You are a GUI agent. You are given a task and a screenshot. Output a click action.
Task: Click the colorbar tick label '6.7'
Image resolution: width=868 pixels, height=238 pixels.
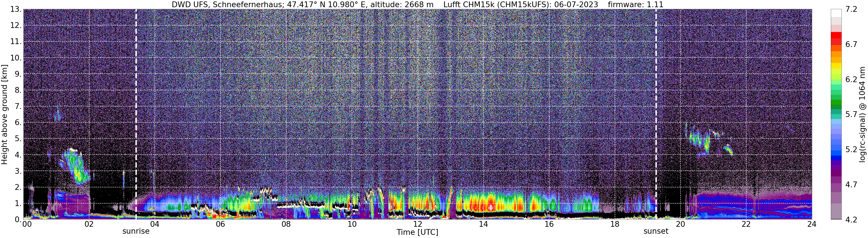[851, 44]
